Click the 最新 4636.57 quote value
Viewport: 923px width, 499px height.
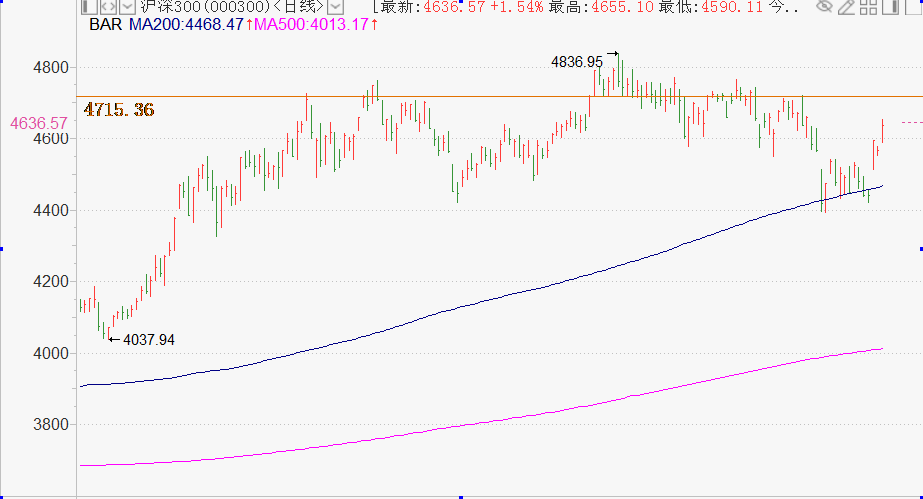point(453,6)
